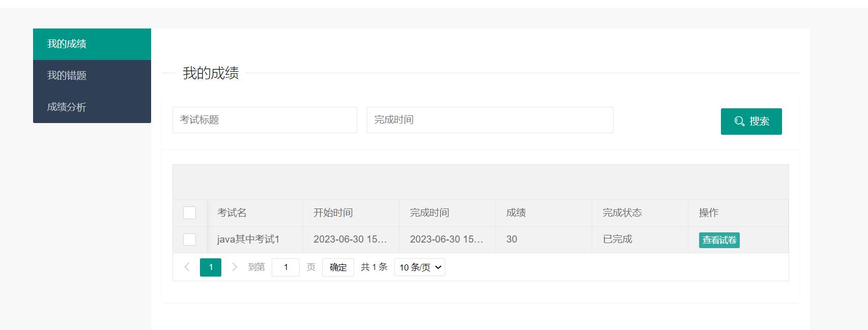Click the 考试标题 search input field
Screen dimensions: 868x330
tap(265, 120)
